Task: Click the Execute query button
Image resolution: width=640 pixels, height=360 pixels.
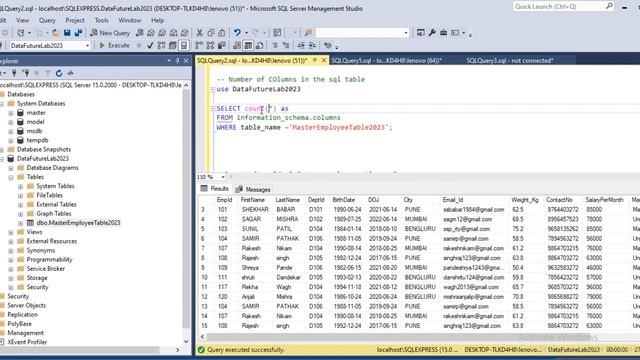Action: [114, 45]
